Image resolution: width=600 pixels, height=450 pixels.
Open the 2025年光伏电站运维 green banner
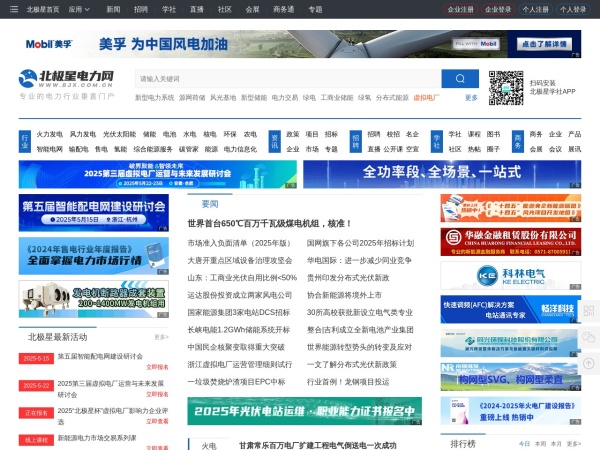[305, 411]
